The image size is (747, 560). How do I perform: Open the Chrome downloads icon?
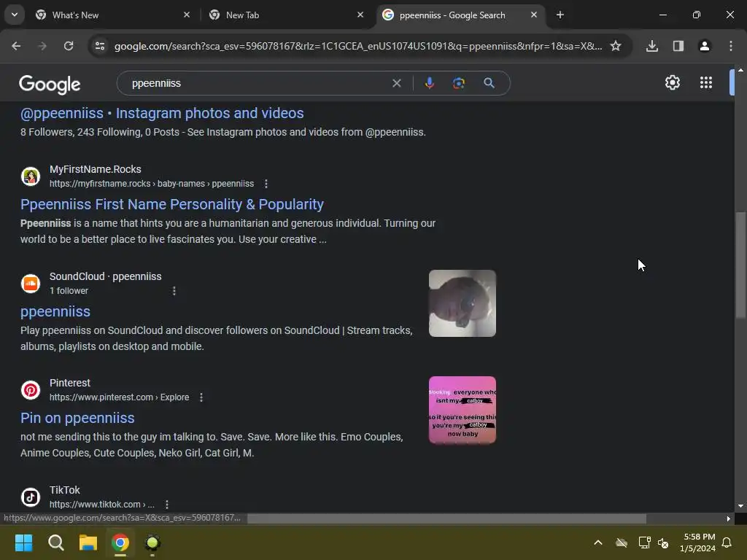[x=652, y=46]
